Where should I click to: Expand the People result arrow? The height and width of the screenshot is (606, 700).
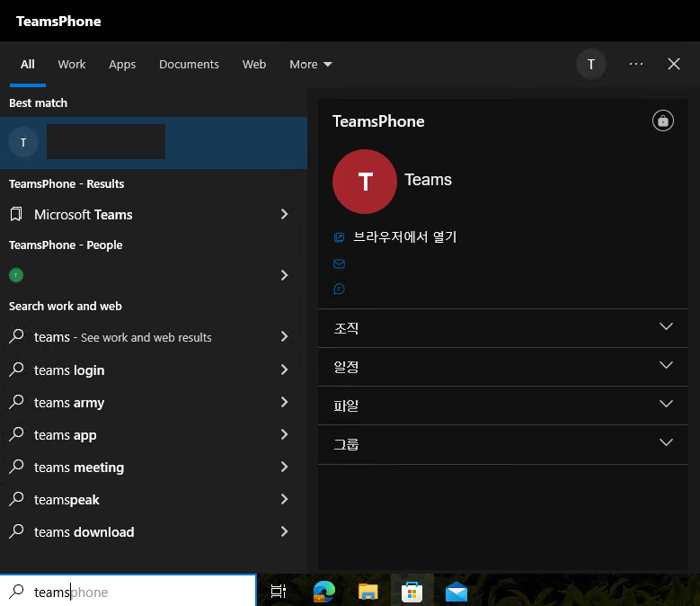(x=284, y=275)
